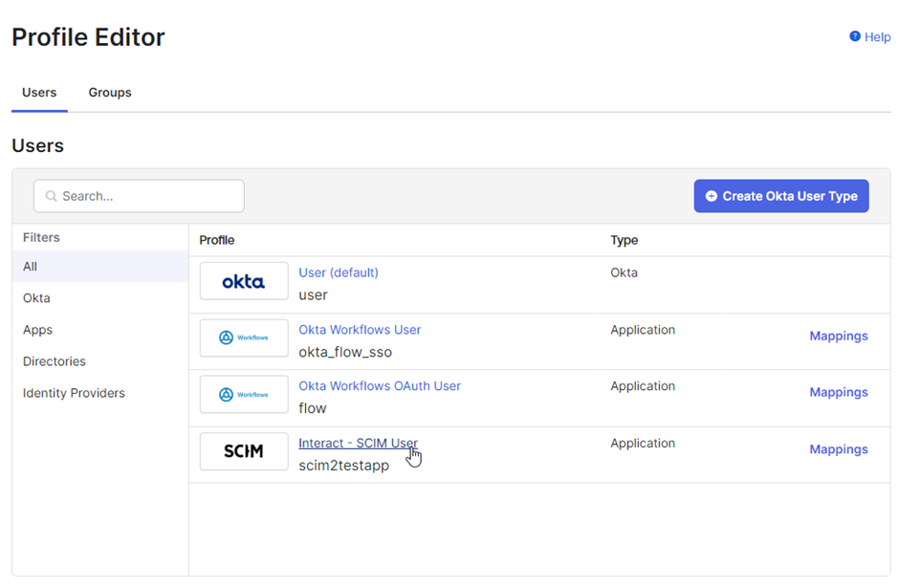The height and width of the screenshot is (588, 899).
Task: Click Application type in SCIM User row
Action: (x=643, y=444)
